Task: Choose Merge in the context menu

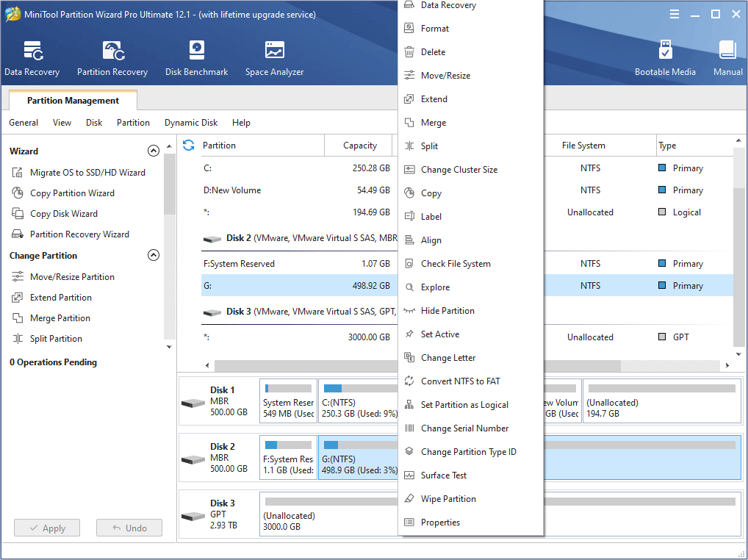Action: [x=470, y=123]
